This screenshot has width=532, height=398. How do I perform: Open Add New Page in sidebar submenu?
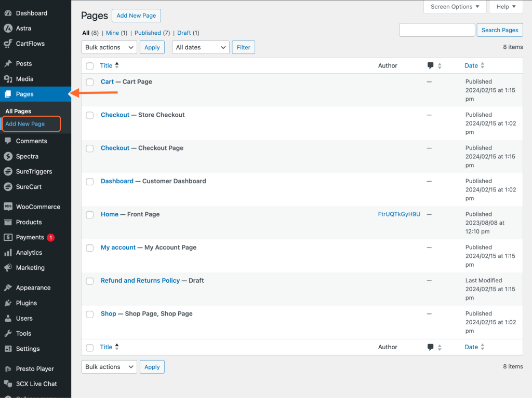[x=25, y=124]
